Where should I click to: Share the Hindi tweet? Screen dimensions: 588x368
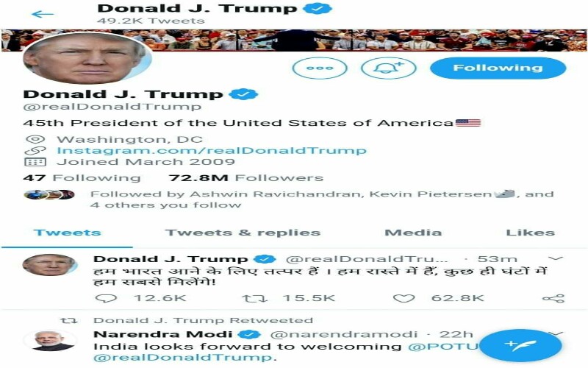pyautogui.click(x=553, y=299)
